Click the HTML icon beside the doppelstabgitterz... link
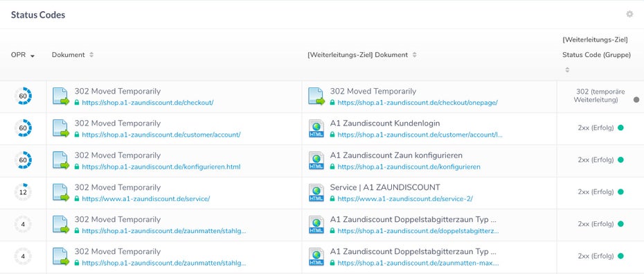Viewport: 644px width, 274px height. (x=316, y=225)
